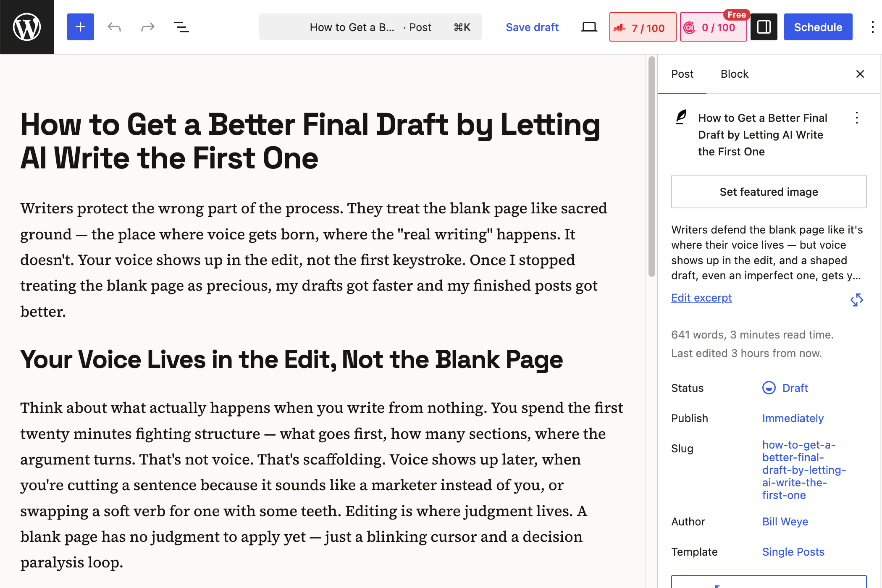Click the regenerate excerpt arrows icon
The width and height of the screenshot is (882, 588).
[x=857, y=299]
